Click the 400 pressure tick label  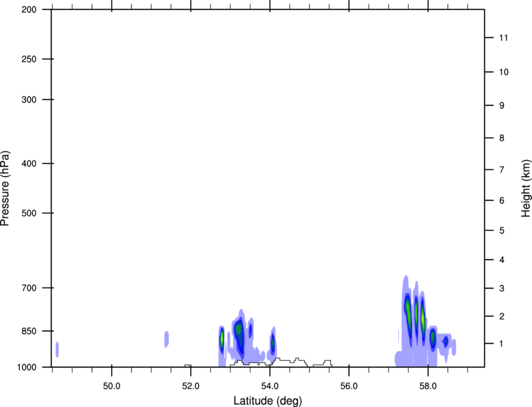tap(29, 163)
